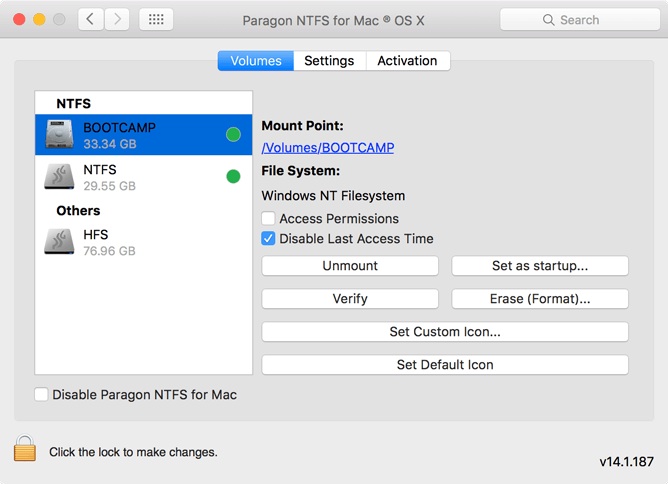Click the green status dot for NTFS volume
668x484 pixels.
point(233,177)
